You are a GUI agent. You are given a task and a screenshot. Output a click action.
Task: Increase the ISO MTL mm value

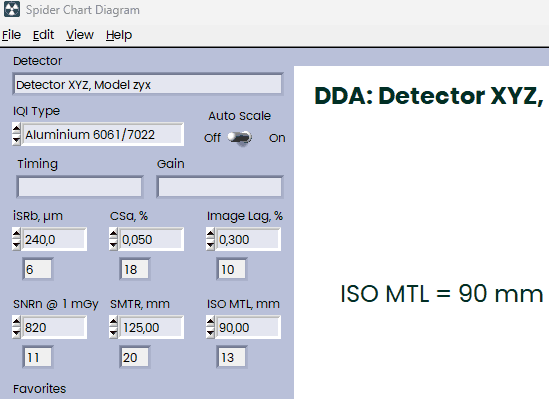tap(210, 321)
